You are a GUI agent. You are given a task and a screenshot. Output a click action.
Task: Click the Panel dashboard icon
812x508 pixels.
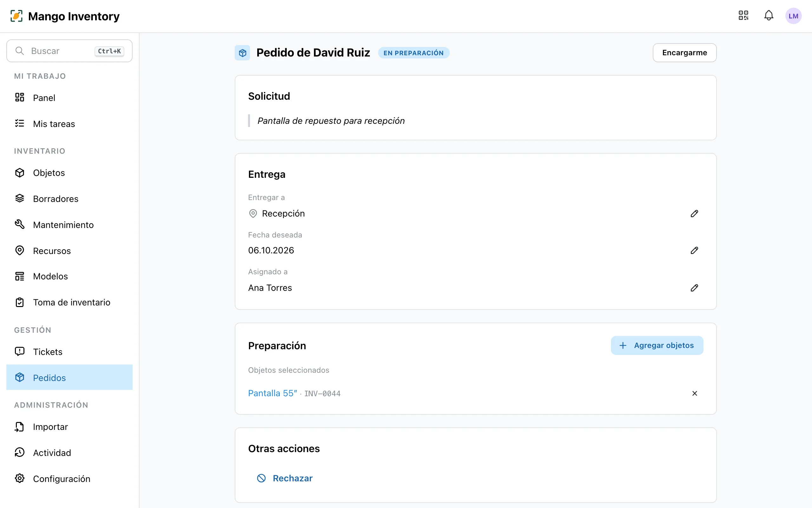pyautogui.click(x=20, y=97)
